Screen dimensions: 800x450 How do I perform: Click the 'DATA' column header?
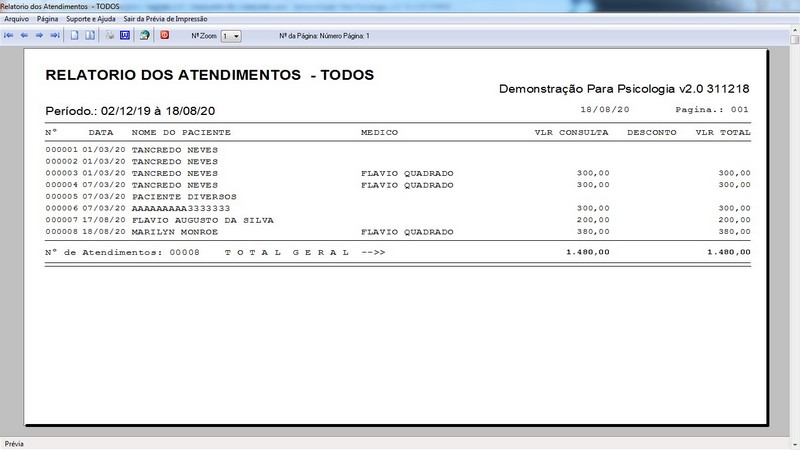[x=101, y=133]
